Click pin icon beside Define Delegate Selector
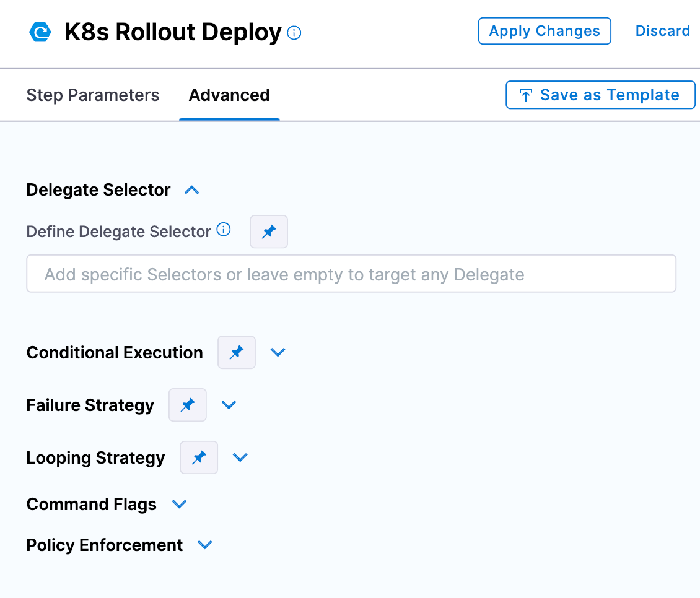 [x=269, y=232]
